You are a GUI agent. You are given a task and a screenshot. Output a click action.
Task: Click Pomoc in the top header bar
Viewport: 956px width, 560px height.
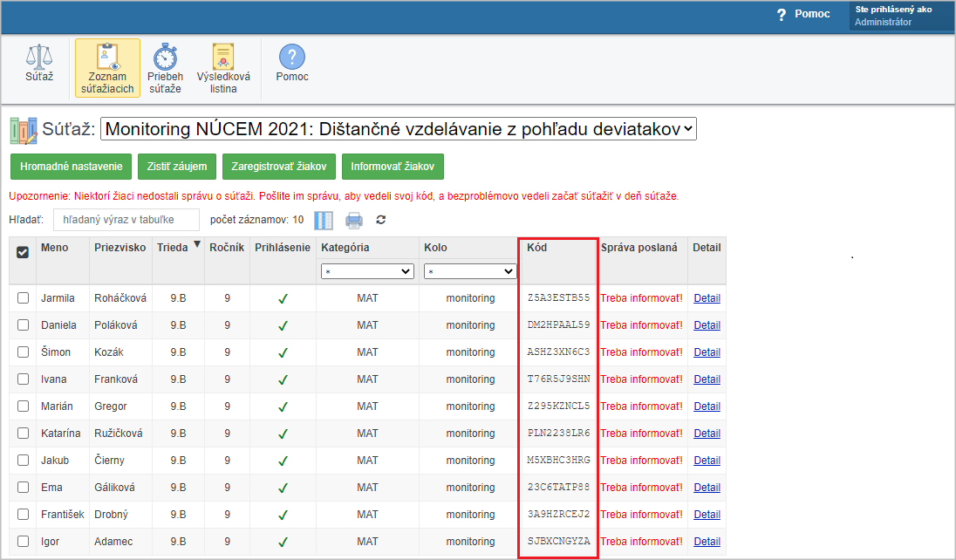click(803, 14)
